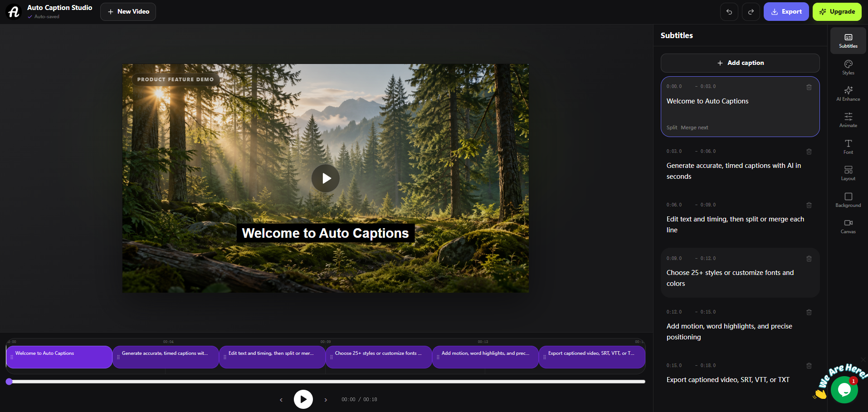Click 'Export captioned video, SRT' caption text in list
This screenshot has height=412, width=868.
pos(728,380)
